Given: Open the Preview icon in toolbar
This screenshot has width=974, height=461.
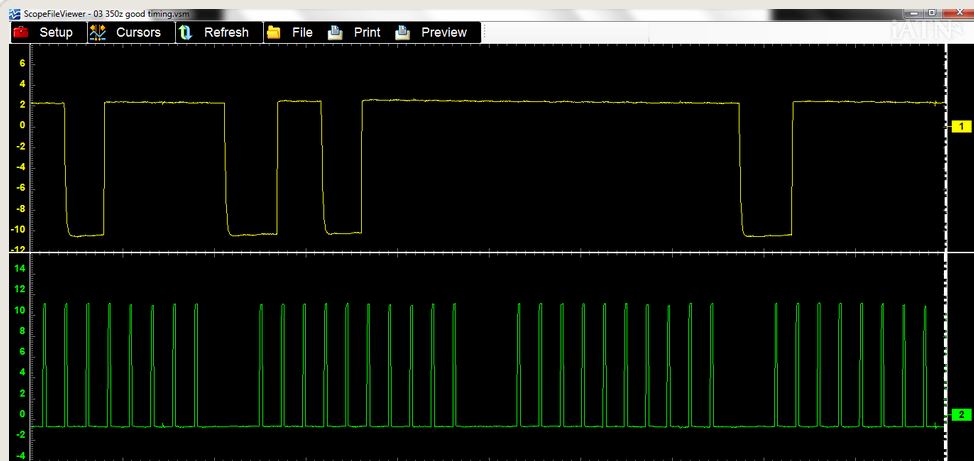Looking at the screenshot, I should pyautogui.click(x=403, y=32).
